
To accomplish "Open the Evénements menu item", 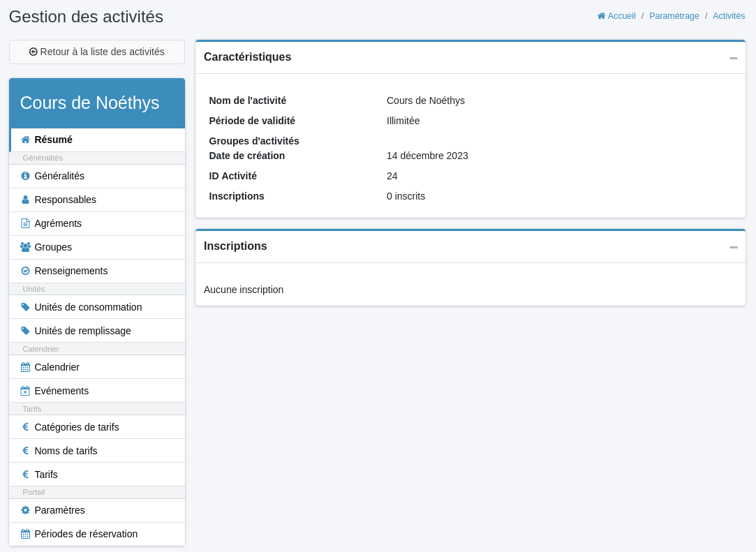I will (x=61, y=391).
